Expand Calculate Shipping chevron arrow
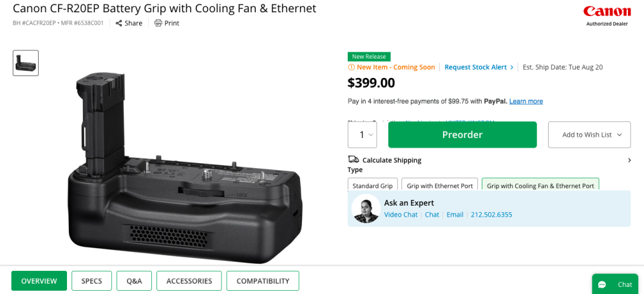 (x=629, y=160)
